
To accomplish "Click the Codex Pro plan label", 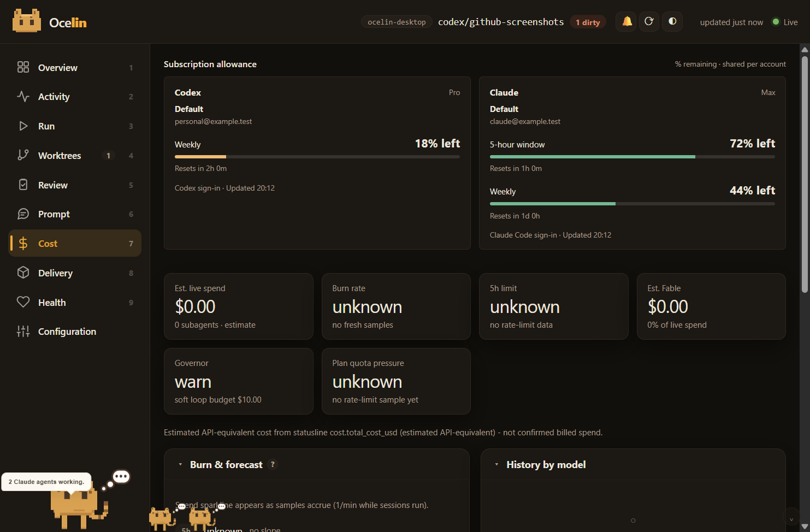I will click(454, 93).
